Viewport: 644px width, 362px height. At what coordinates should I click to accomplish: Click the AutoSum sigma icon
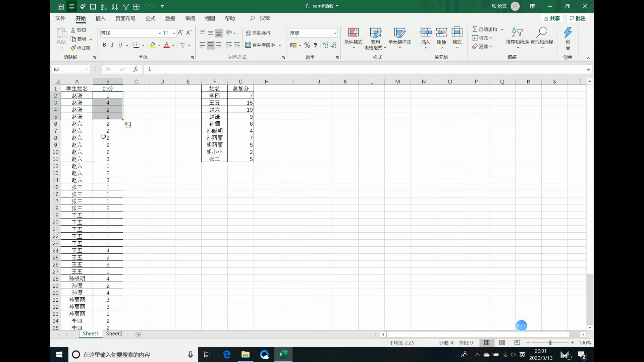tap(475, 29)
